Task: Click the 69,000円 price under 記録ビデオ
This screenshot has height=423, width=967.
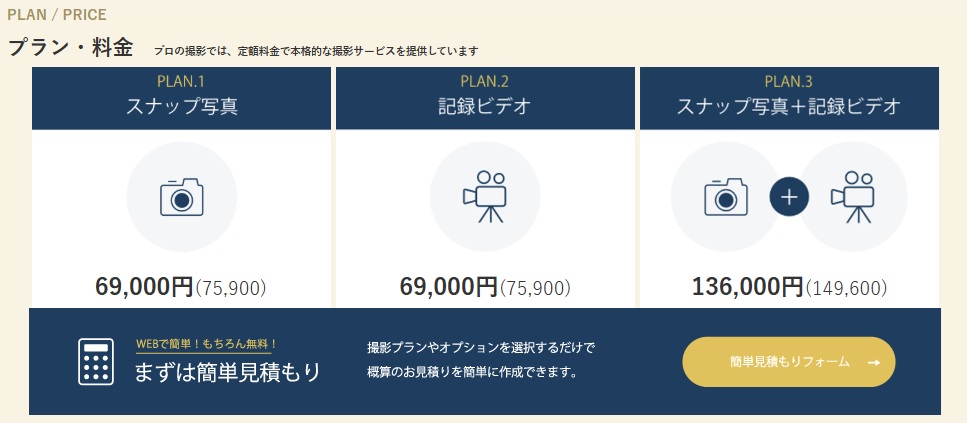Action: pyautogui.click(x=448, y=287)
